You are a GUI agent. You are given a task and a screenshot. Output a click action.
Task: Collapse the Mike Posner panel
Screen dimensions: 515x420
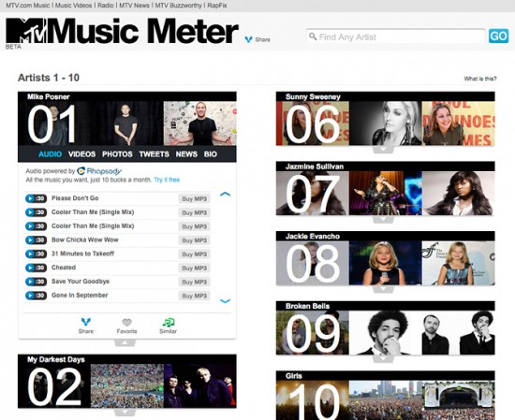[125, 343]
